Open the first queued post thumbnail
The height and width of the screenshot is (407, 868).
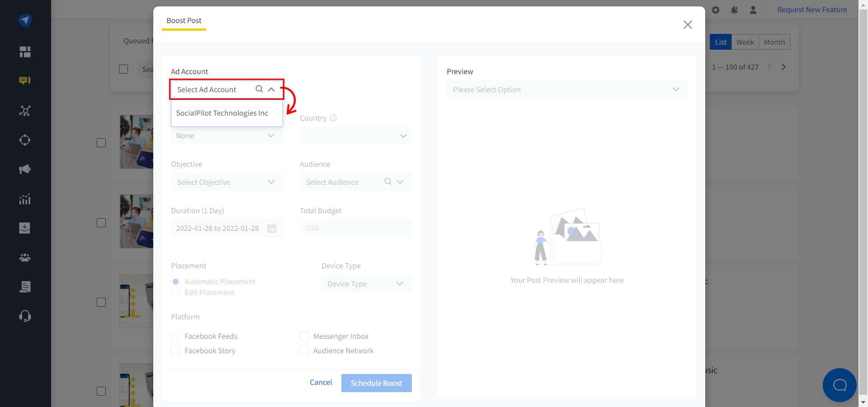pos(137,142)
